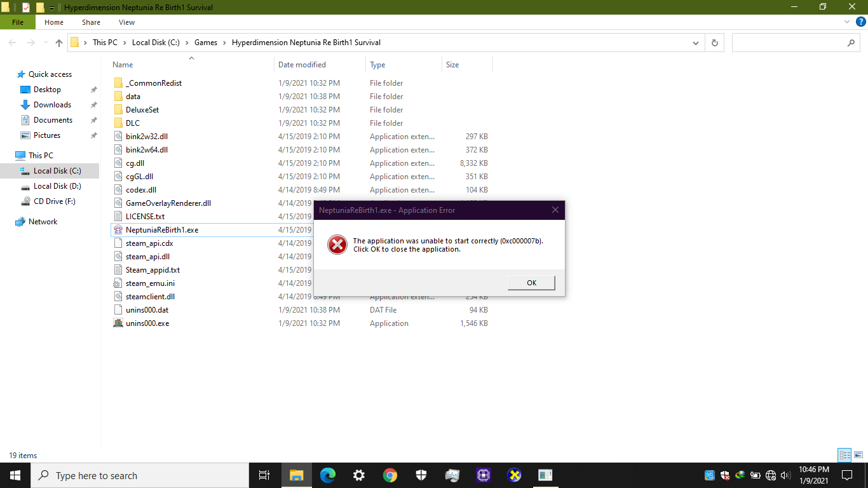Image resolution: width=868 pixels, height=488 pixels.
Task: Open Task View on the taskbar
Action: click(265, 475)
